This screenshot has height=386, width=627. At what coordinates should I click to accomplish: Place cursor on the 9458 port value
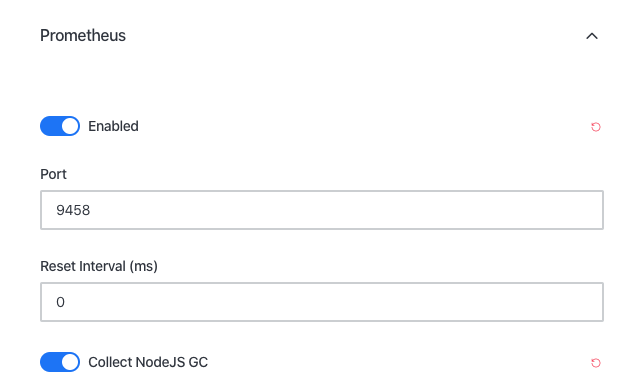point(73,210)
